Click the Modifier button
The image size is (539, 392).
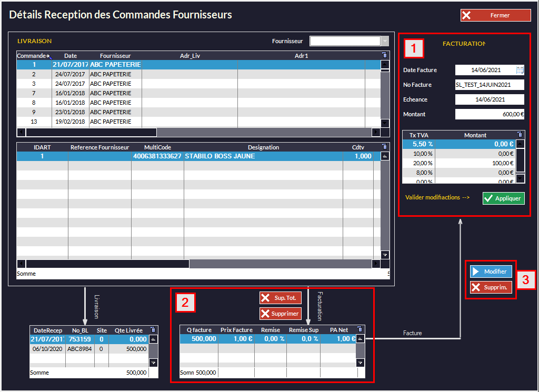(491, 272)
